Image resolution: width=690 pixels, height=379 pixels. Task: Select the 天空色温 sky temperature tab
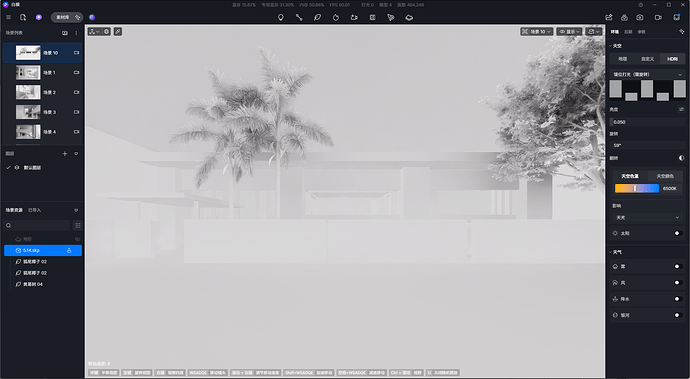(630, 176)
